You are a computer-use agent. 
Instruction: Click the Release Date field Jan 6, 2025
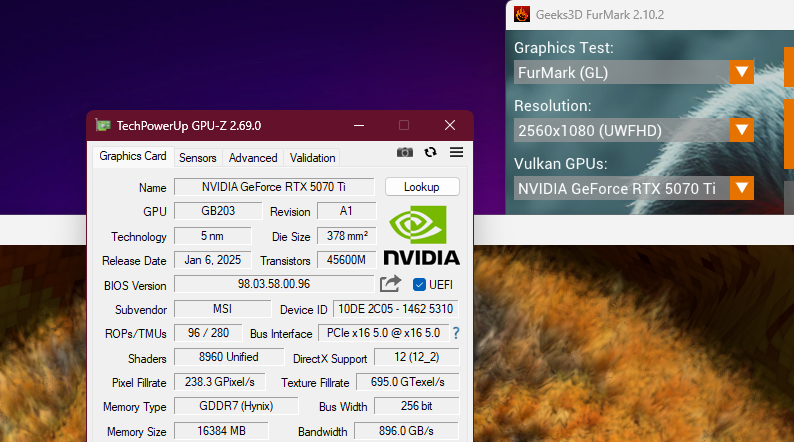point(212,260)
